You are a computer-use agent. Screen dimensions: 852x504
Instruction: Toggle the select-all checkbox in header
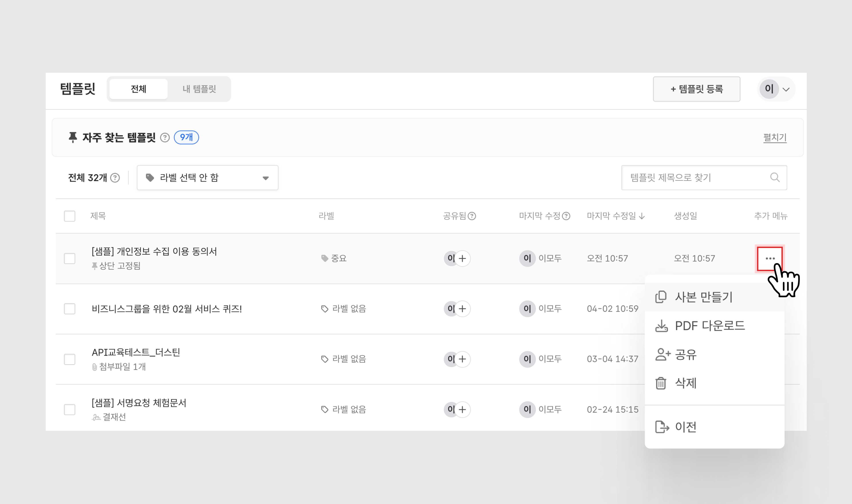[70, 216]
